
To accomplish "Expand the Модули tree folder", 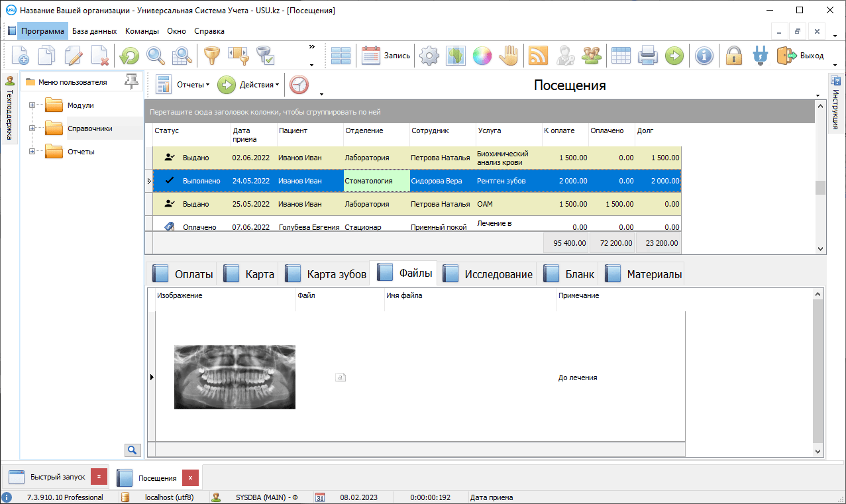I will click(x=32, y=105).
